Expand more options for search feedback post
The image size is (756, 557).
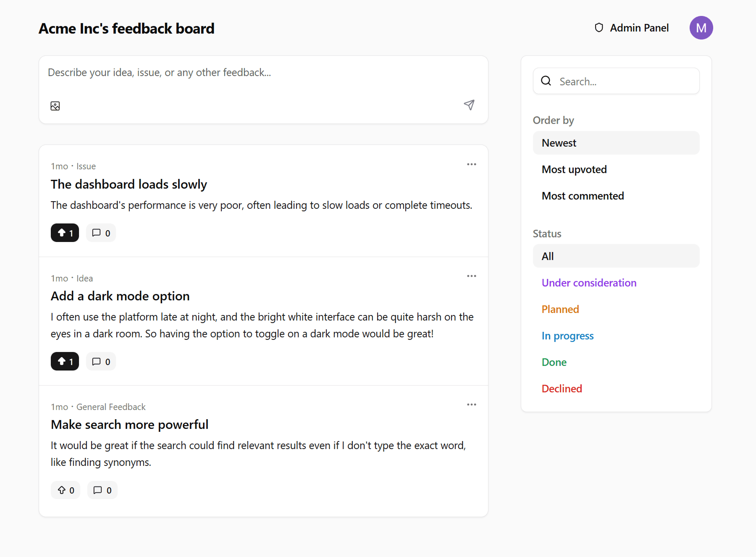click(471, 405)
